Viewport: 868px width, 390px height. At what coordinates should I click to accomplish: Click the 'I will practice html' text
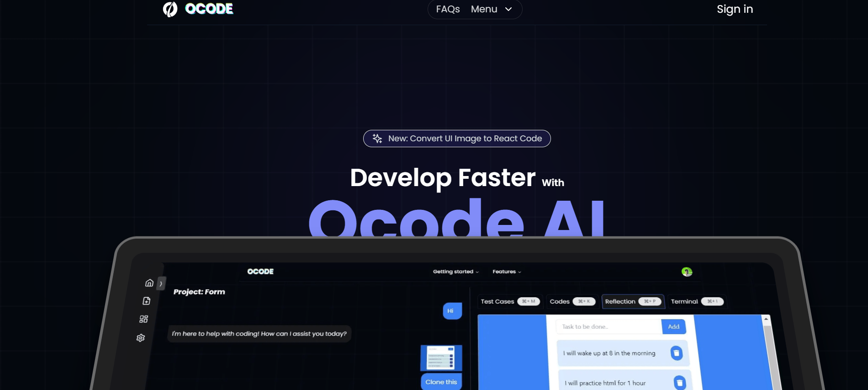click(605, 383)
